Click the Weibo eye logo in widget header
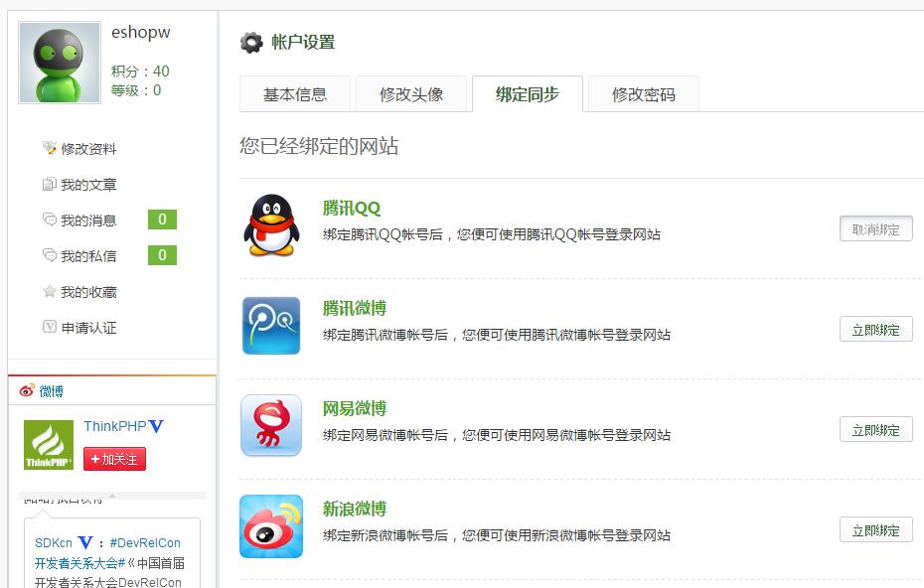 tap(27, 390)
